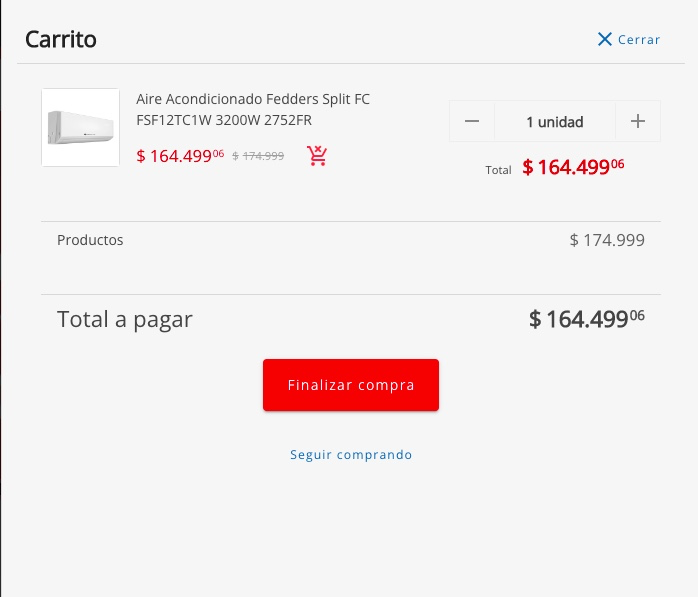Image resolution: width=698 pixels, height=597 pixels.
Task: Click the red product price $164.499
Action: click(180, 156)
